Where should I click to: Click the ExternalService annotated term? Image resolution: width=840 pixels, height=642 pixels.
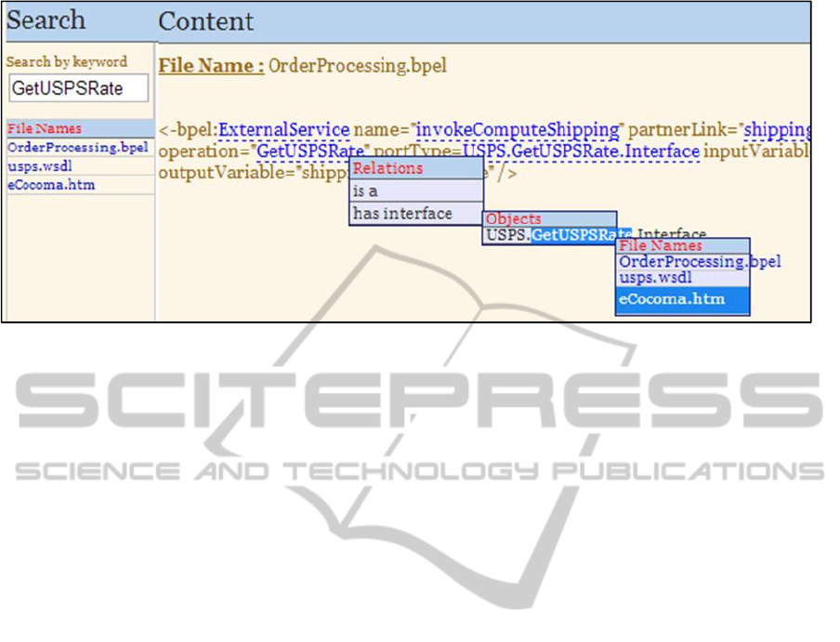tap(283, 129)
